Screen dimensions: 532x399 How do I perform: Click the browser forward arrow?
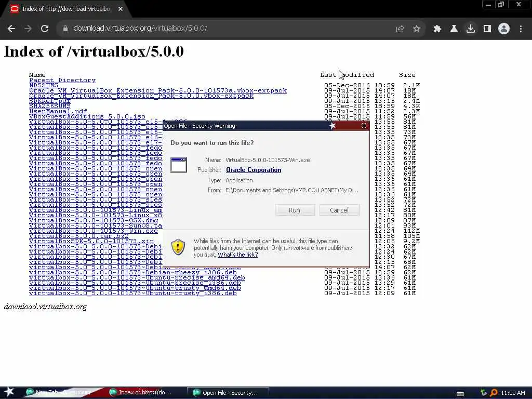point(28,29)
